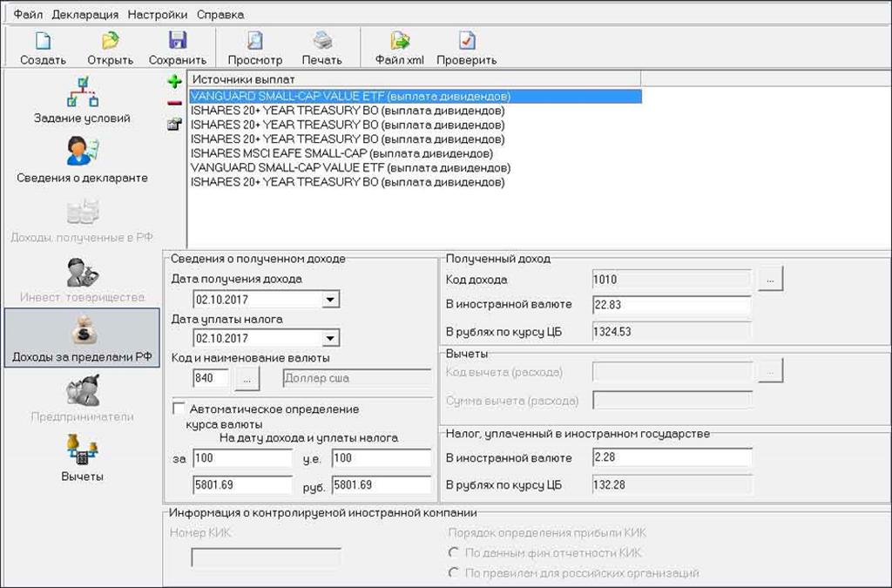Export using the Файл xml icon
The image size is (892, 588).
400,42
